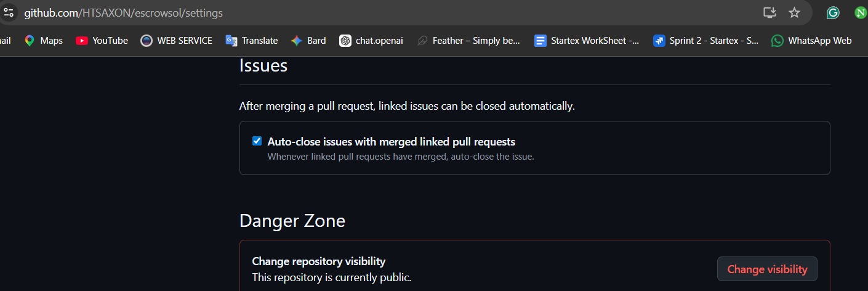Viewport: 868px width, 291px height.
Task: Bookmark this page with the star icon
Action: 794,12
